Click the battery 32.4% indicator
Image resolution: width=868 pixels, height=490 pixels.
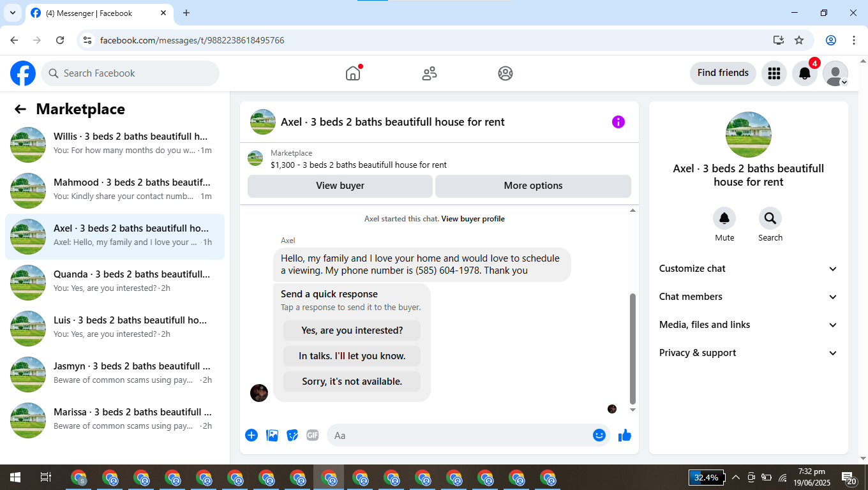pyautogui.click(x=707, y=477)
